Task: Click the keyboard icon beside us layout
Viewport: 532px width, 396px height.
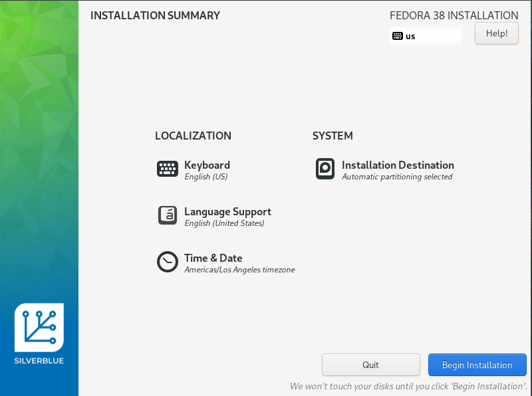Action: [397, 36]
